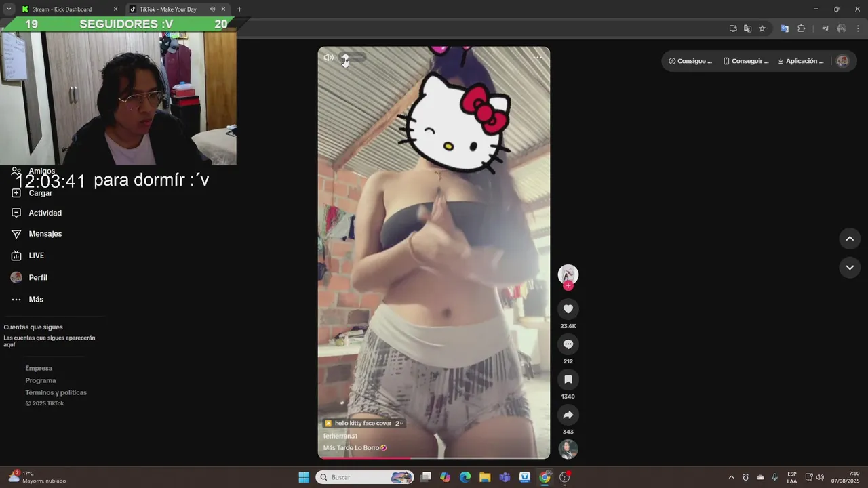Open the spinning sound disc thumbnail
This screenshot has width=868, height=488.
click(x=568, y=449)
